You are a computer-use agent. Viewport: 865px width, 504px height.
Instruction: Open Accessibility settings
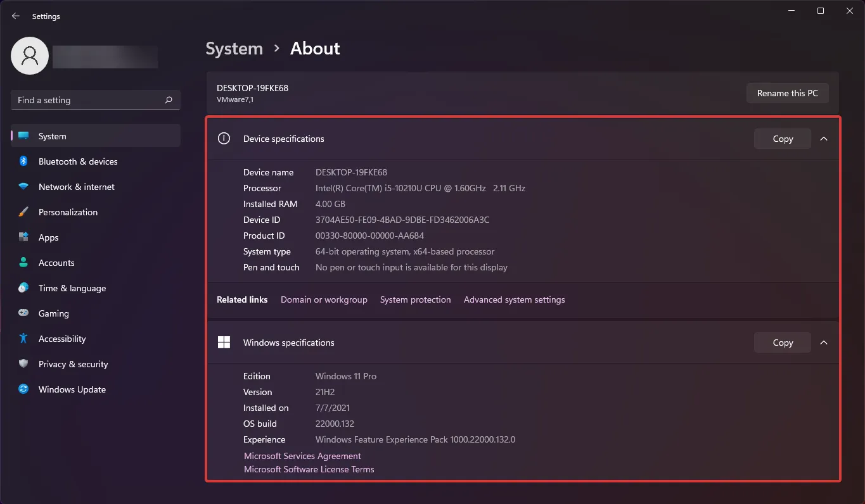pyautogui.click(x=62, y=339)
